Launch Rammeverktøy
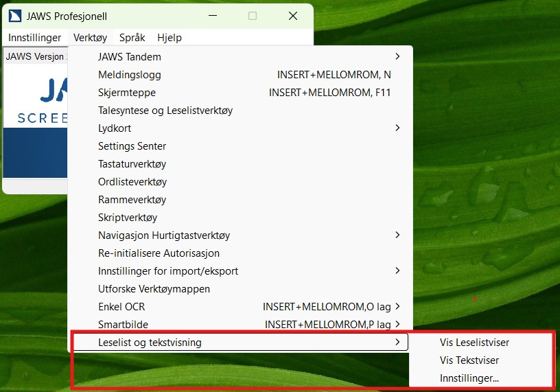 240,200
